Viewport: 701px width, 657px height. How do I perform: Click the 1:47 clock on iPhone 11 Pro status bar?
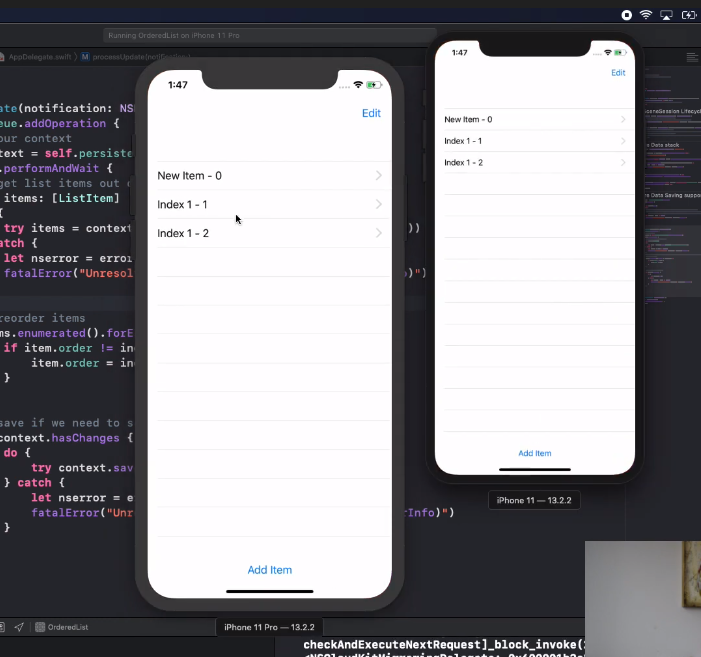(x=177, y=85)
